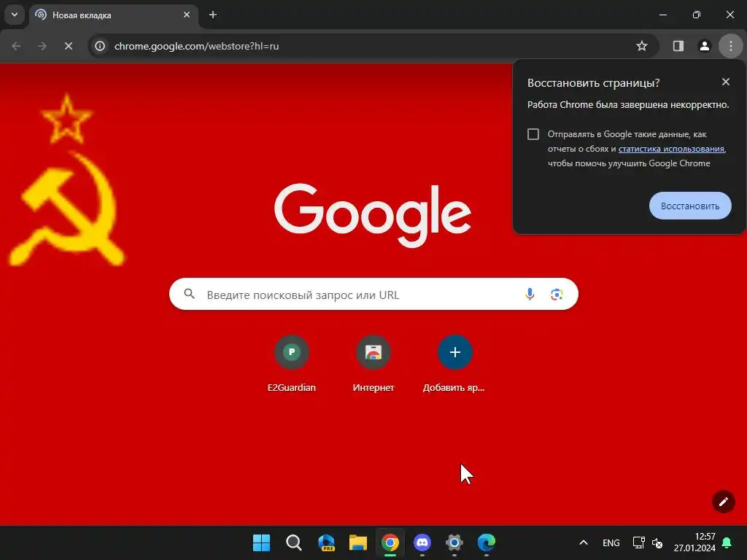Open network status tray icon
Viewport: 747px width, 560px height.
pyautogui.click(x=638, y=542)
